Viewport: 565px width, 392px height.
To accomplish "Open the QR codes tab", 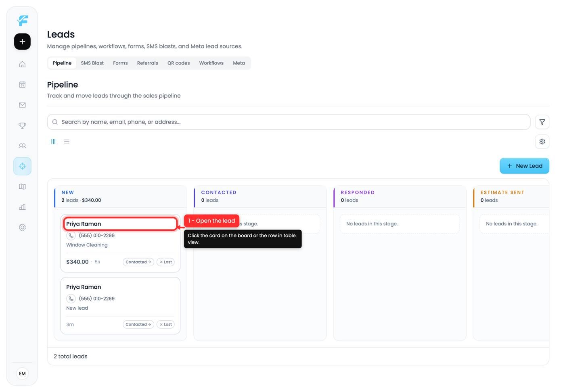I will (178, 63).
